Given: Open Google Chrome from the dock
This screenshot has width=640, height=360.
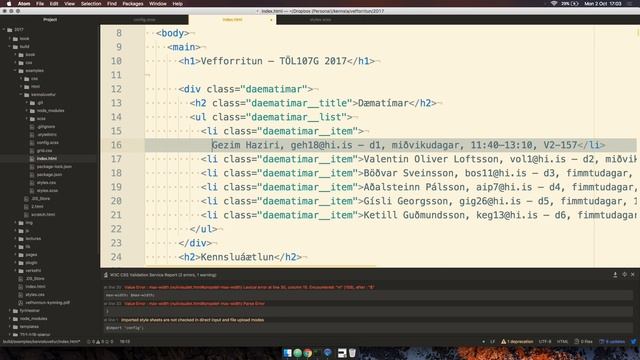Looking at the screenshot, I should click(x=308, y=353).
